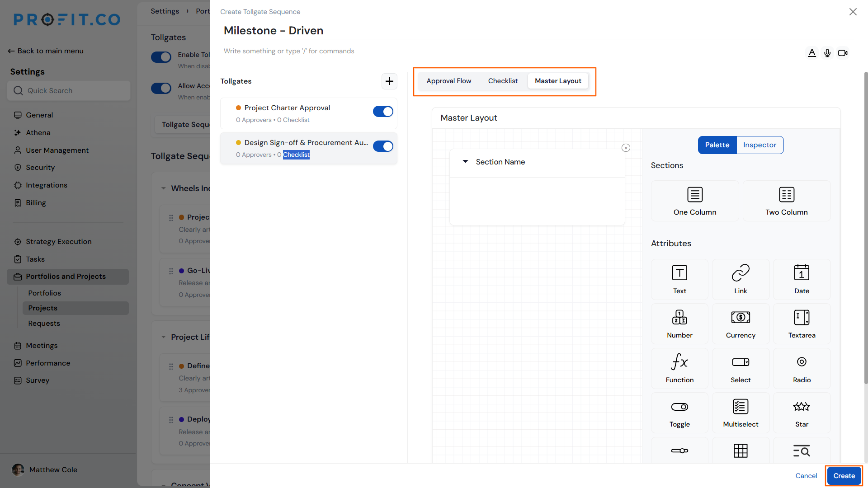The width and height of the screenshot is (868, 488).
Task: Collapse the Wheels Inc sequence group
Action: [163, 188]
